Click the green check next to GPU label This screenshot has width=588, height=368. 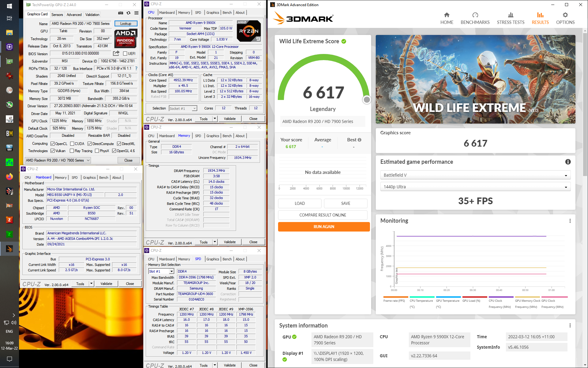point(294,337)
